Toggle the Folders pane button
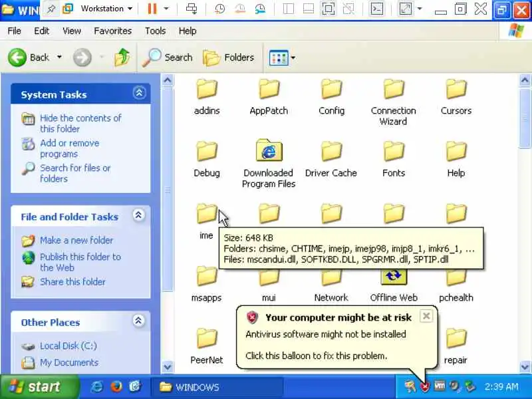This screenshot has height=399, width=532. click(228, 57)
